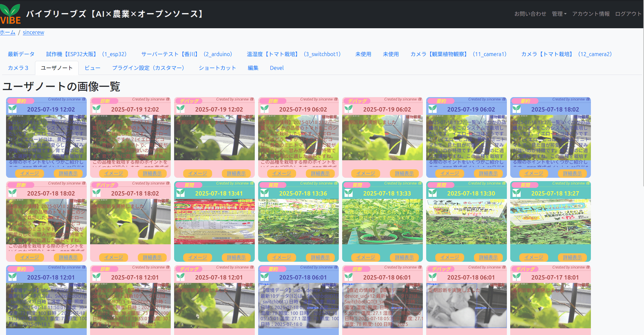Viewport: 644px width, 335px height.
Task: Open アカウント情報 in the top bar
Action: [591, 14]
